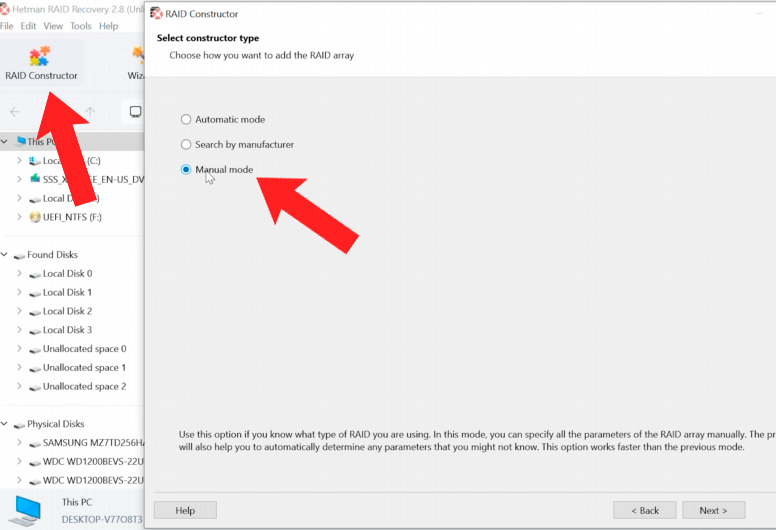Select the Automatic mode radio button
776x530 pixels.
186,119
